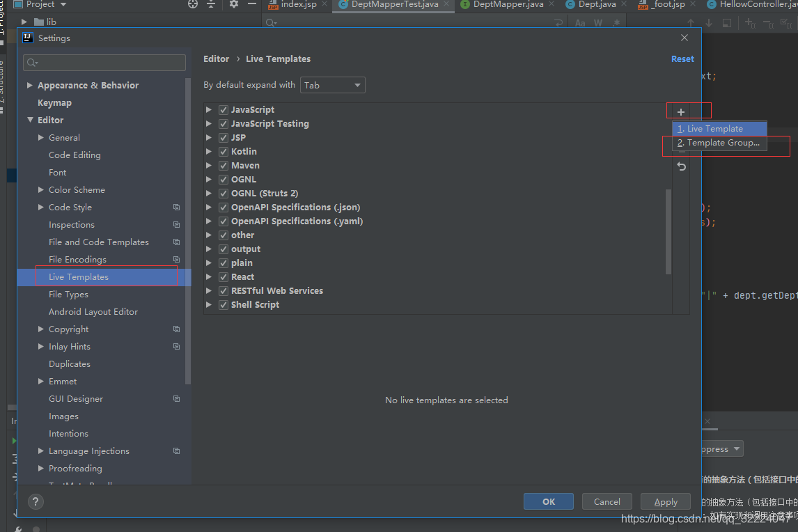Expand the General settings node
The image size is (798, 532).
click(x=40, y=137)
